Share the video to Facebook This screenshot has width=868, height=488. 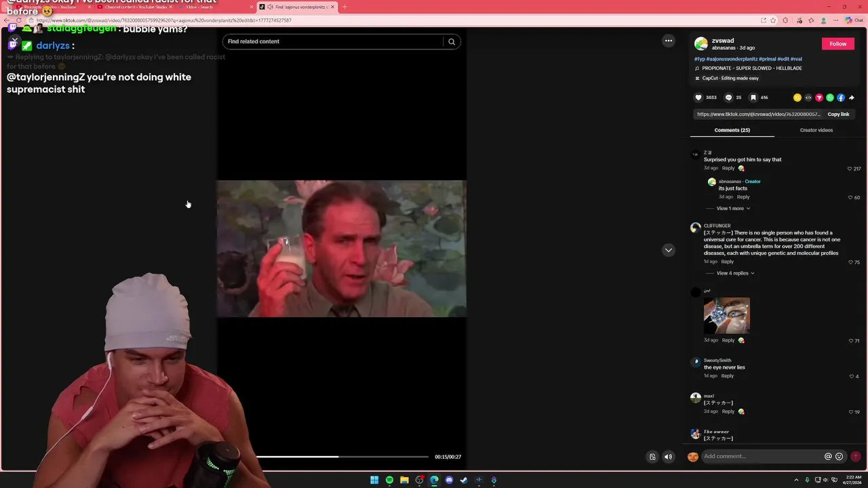coord(841,98)
